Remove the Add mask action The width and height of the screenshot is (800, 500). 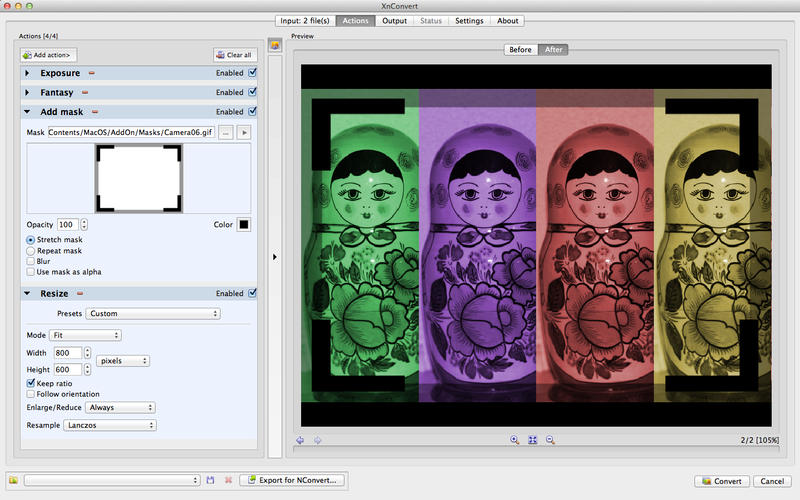pos(94,112)
